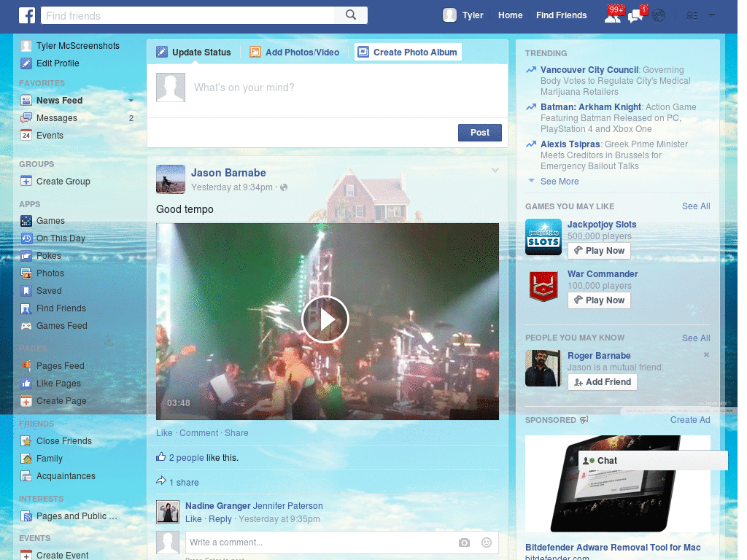This screenshot has height=560, width=747.
Task: Click Pages Feed icon
Action: point(26,366)
